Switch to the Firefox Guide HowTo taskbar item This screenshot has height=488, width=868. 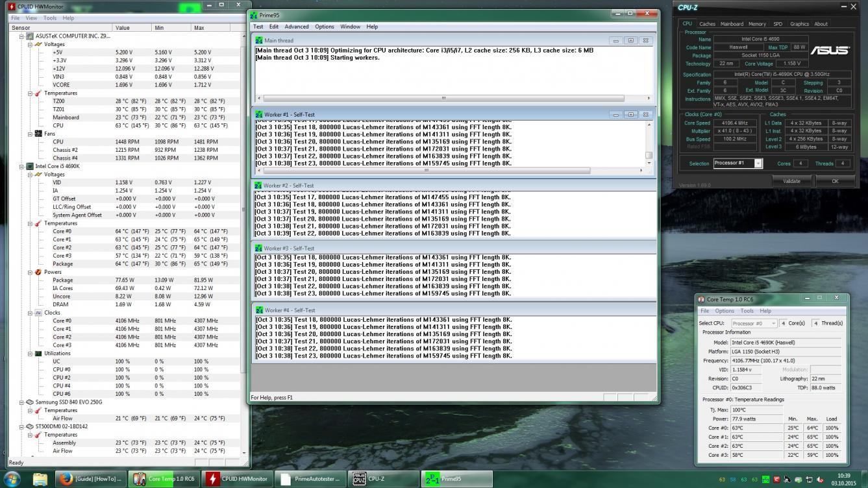pos(90,479)
